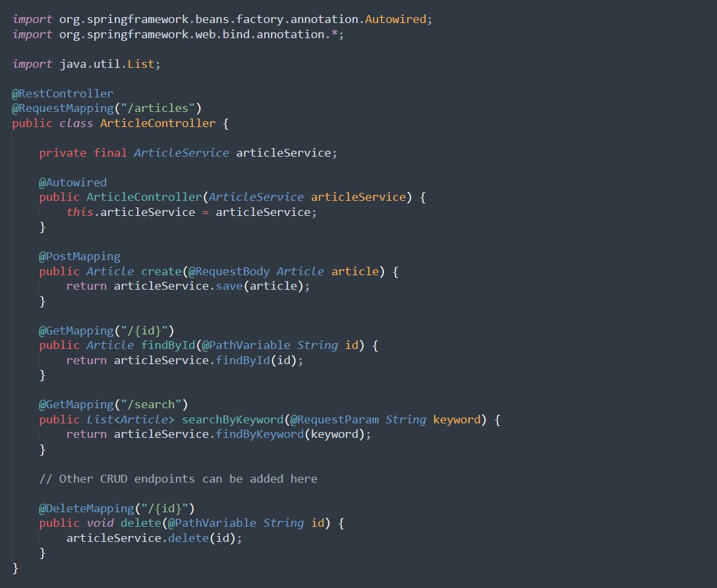Viewport: 717px width, 588px height.
Task: Place cursor on the private keyword
Action: [x=63, y=153]
